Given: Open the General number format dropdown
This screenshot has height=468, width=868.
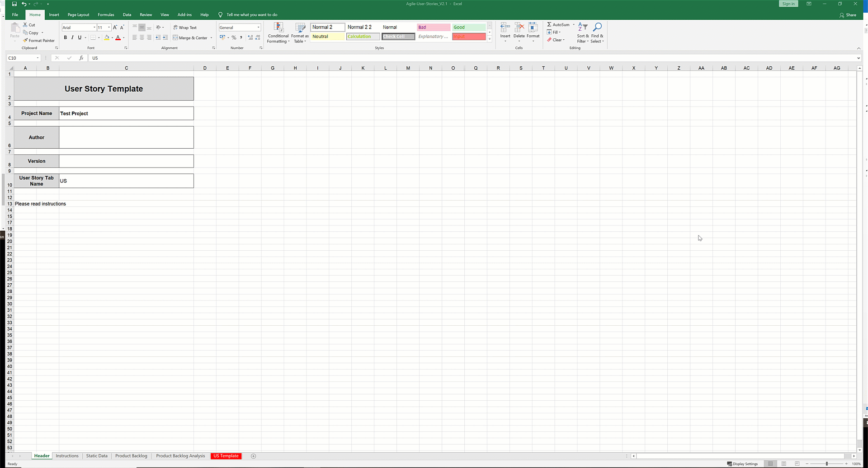Looking at the screenshot, I should click(x=258, y=27).
